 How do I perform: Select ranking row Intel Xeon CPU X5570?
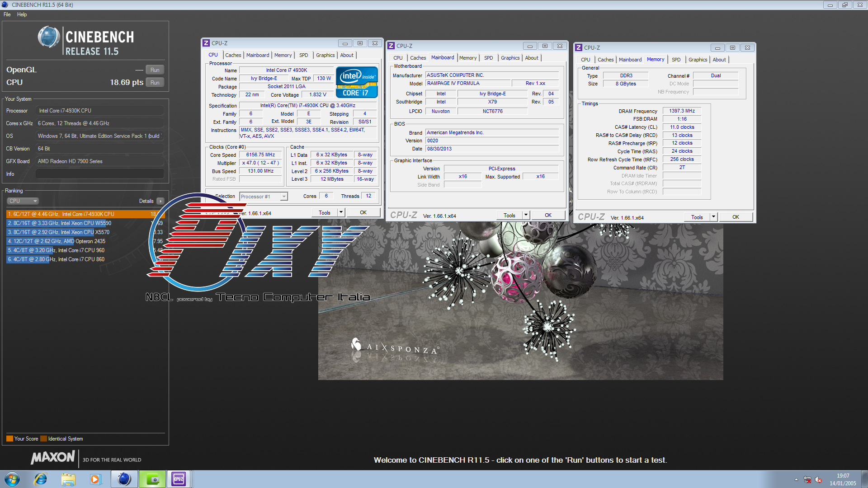coord(85,232)
